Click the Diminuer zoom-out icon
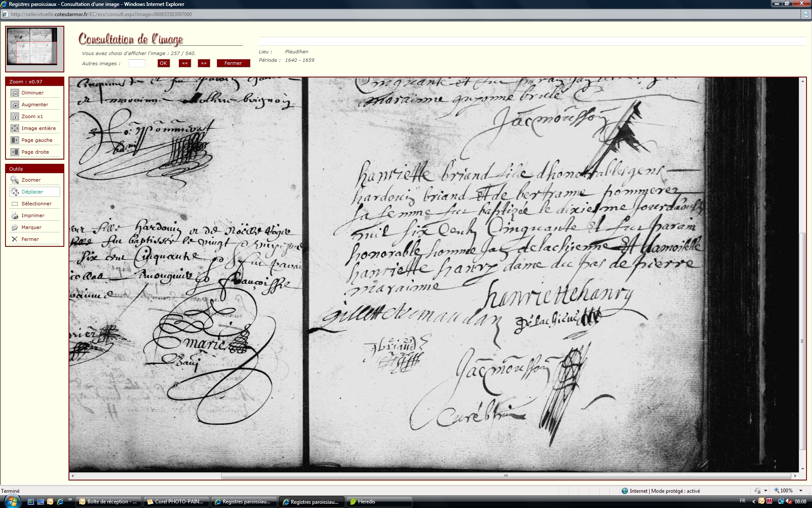This screenshot has width=812, height=508. pos(15,93)
